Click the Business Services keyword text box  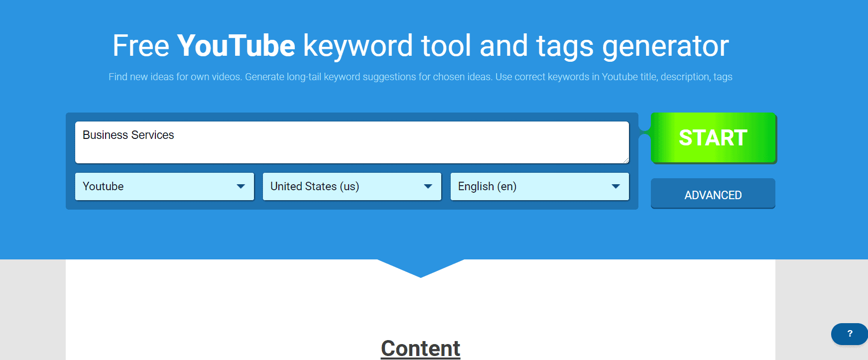[352, 142]
